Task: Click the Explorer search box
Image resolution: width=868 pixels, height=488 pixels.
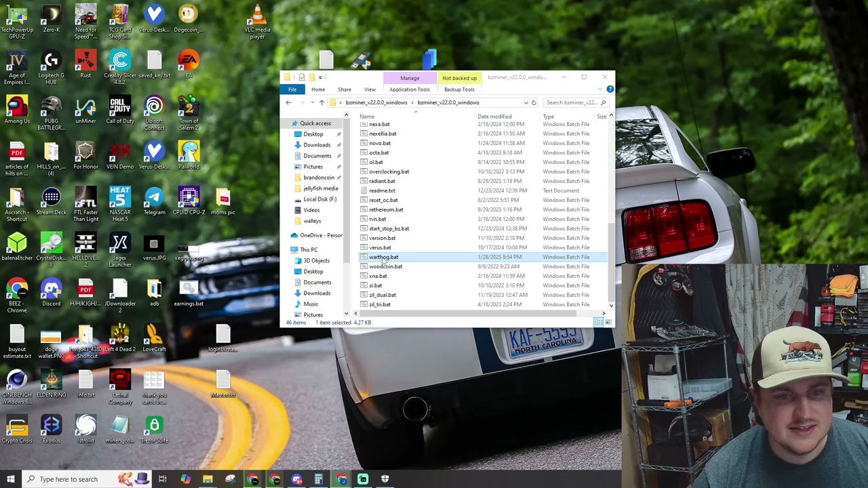Action: coord(575,102)
